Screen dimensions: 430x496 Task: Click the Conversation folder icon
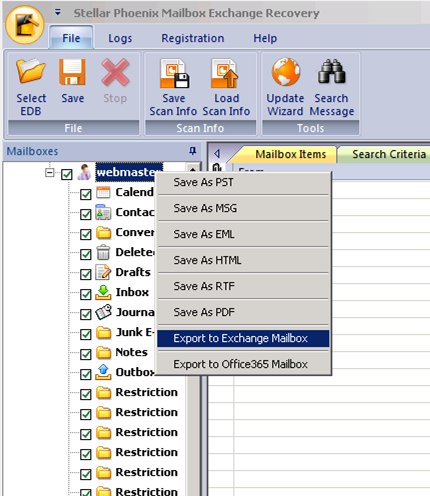tap(104, 232)
